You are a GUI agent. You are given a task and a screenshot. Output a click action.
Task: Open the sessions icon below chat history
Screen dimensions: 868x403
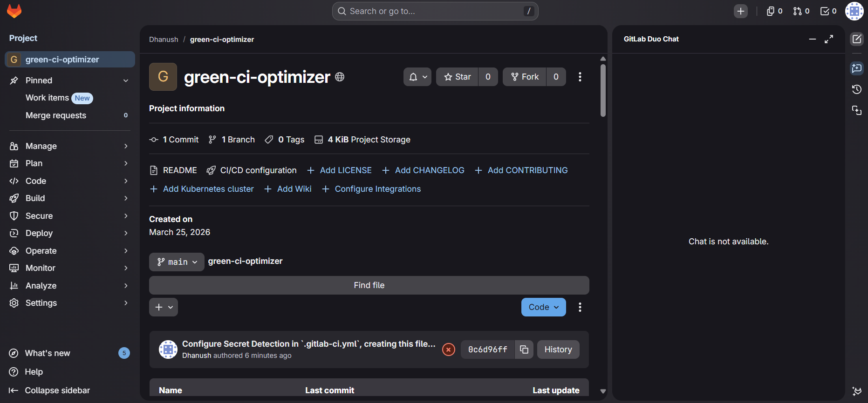(x=857, y=110)
